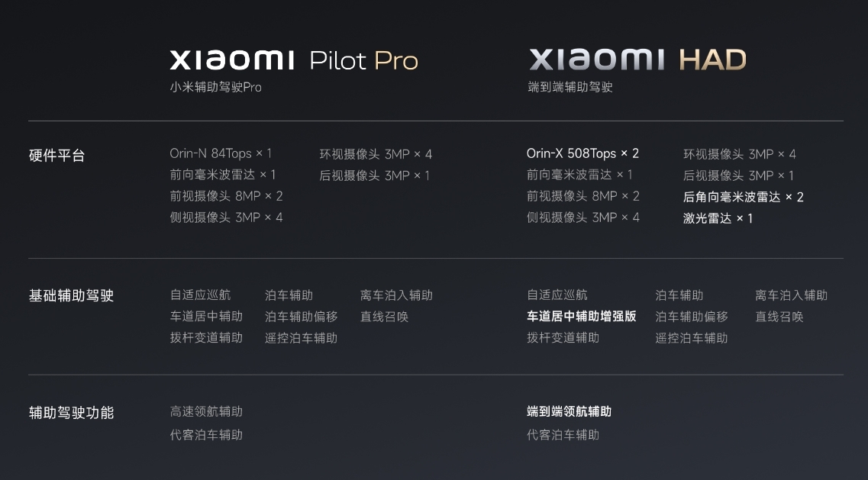Select Orin-X 508Tops × 2 spec
Viewport: 868px width, 480px height.
point(583,153)
